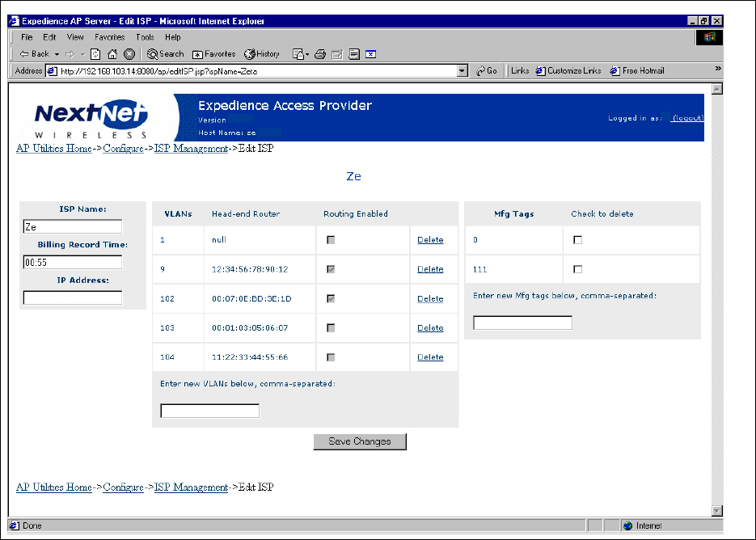Check delete box for Mfg tag 0

[577, 240]
